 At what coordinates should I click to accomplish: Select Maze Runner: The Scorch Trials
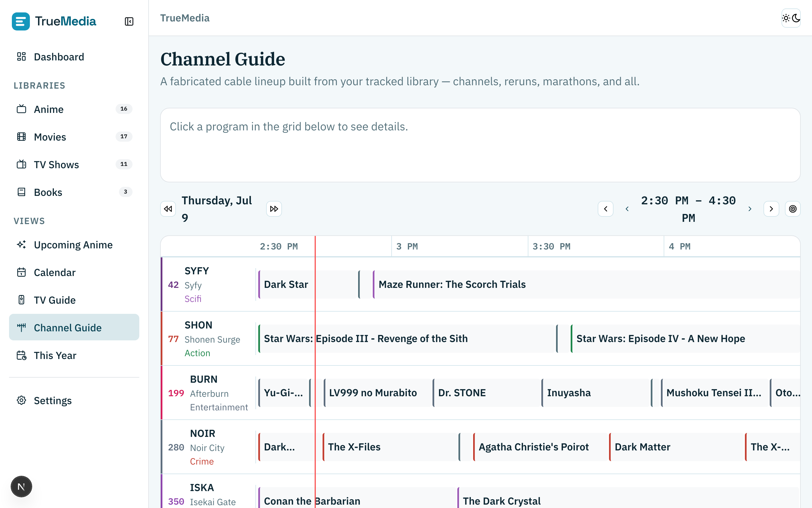[586, 284]
